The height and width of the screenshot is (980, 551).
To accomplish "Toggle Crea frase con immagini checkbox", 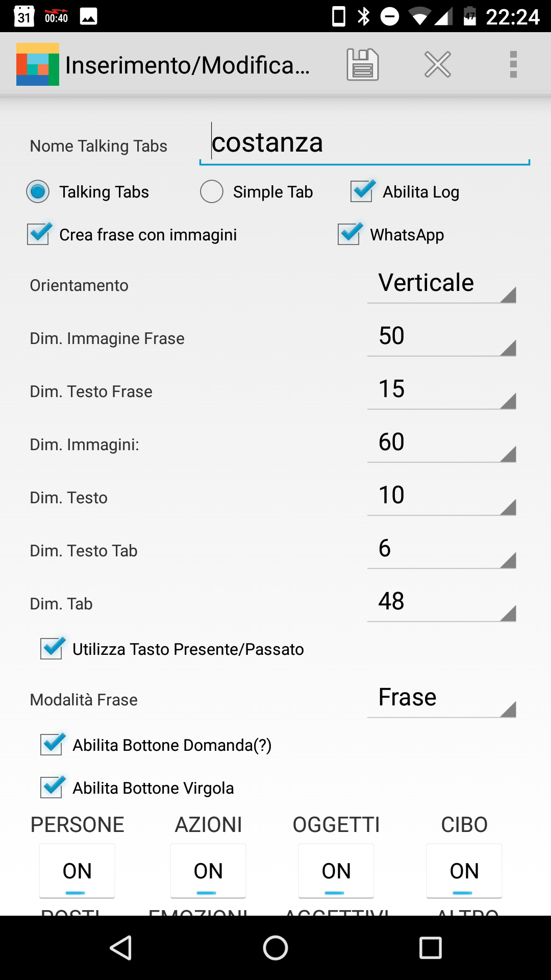I will (x=39, y=235).
